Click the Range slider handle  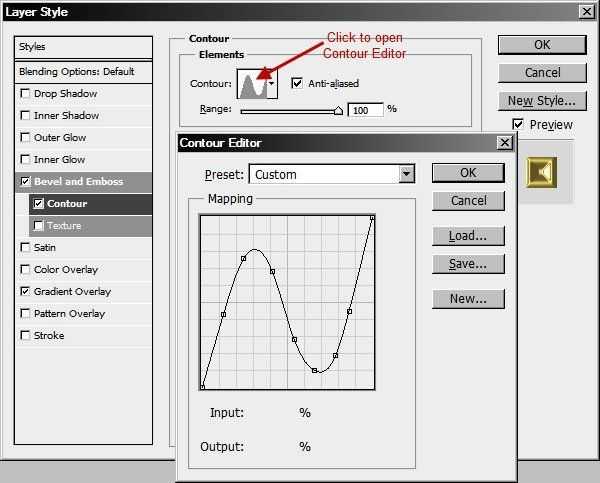click(338, 111)
